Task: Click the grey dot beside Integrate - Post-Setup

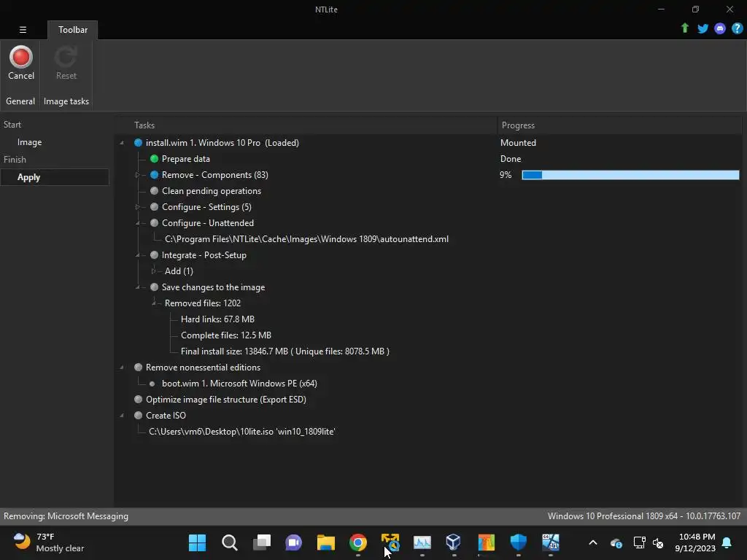Action: [154, 254]
